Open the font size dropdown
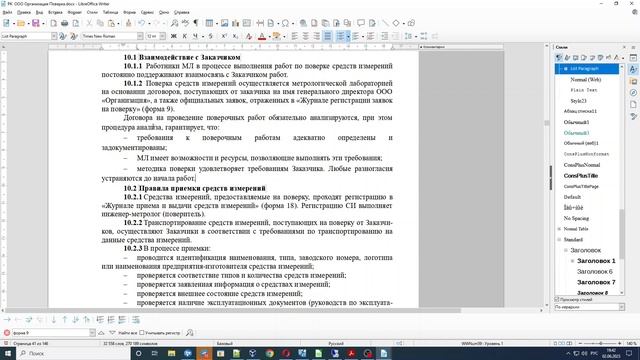The image size is (640, 360). click(162, 36)
